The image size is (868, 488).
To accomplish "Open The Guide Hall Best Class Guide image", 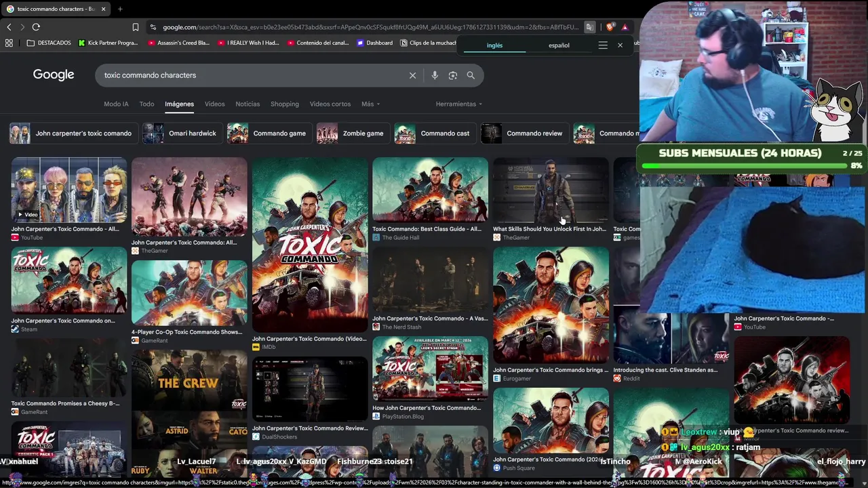I will tap(430, 190).
